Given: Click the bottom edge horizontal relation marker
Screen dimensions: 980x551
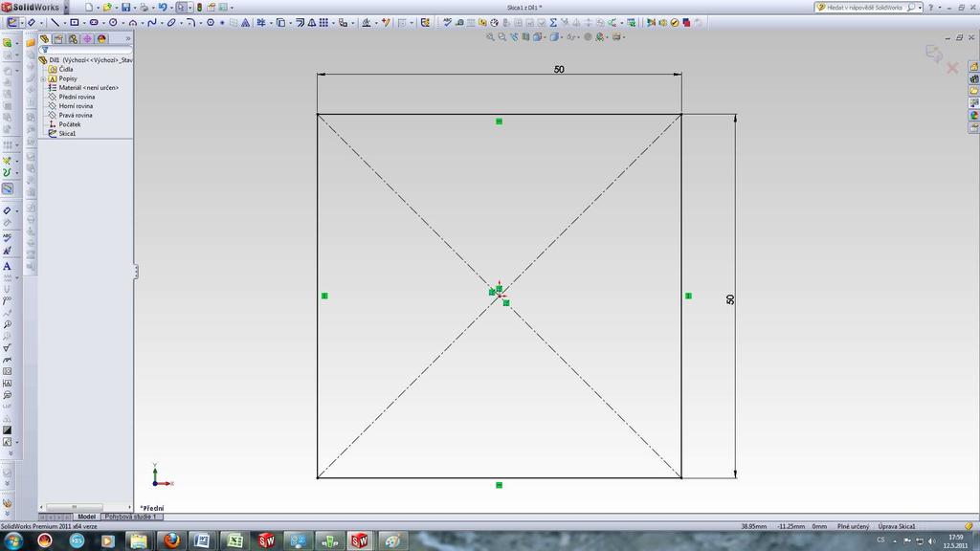Looking at the screenshot, I should (499, 485).
